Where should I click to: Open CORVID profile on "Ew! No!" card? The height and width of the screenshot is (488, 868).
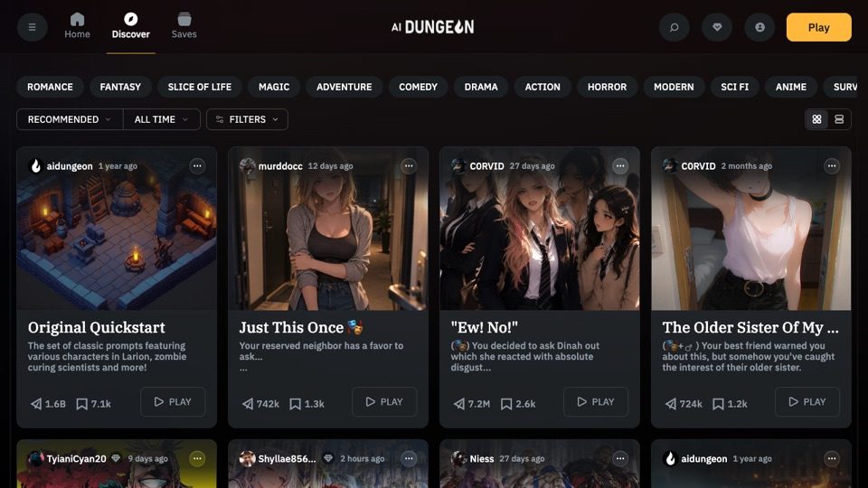click(478, 166)
